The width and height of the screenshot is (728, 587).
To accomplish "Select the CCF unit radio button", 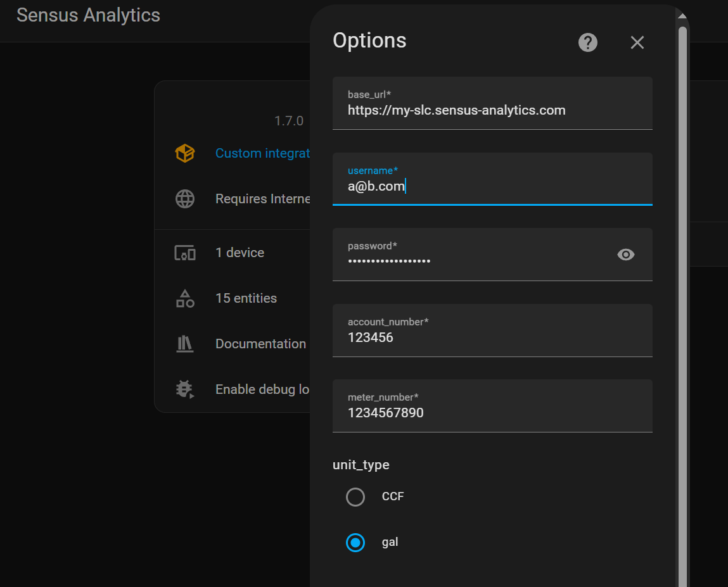I will tap(355, 496).
